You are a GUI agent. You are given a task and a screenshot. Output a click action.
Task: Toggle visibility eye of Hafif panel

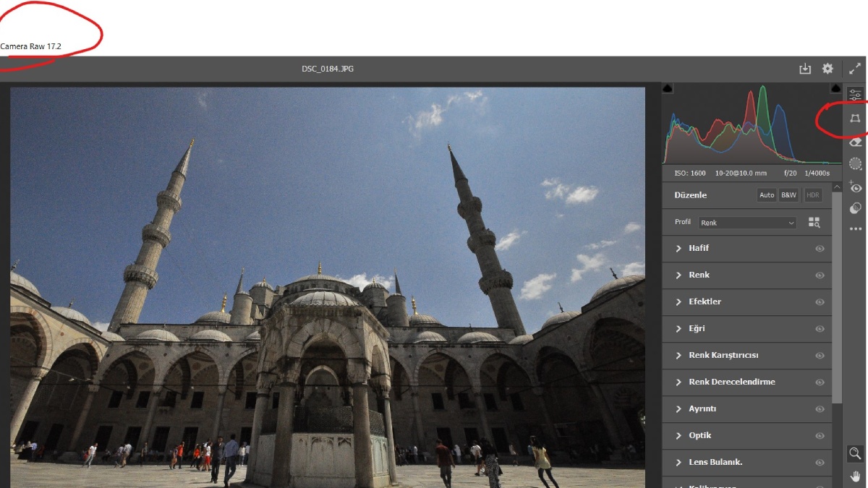pyautogui.click(x=820, y=249)
